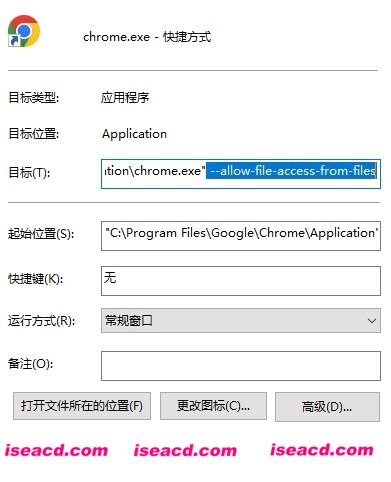Click the 应用程序 target type value

point(125,98)
